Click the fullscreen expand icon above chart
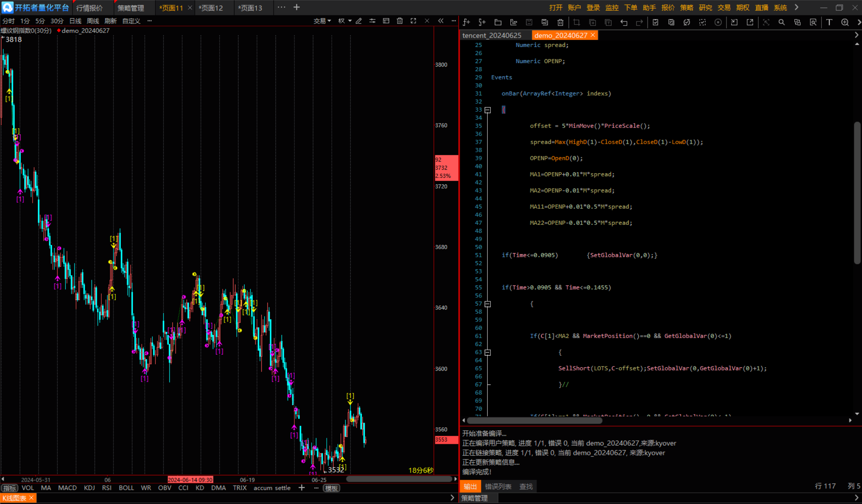 [x=413, y=21]
